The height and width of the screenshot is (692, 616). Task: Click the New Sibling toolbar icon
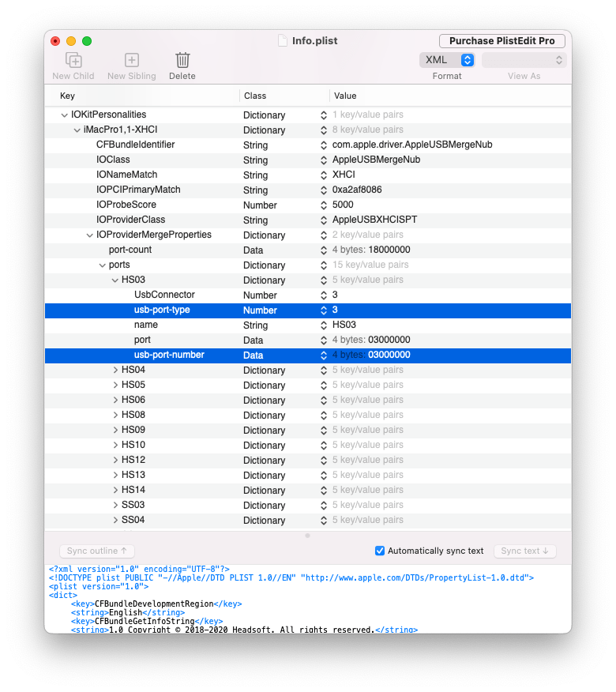pyautogui.click(x=132, y=60)
